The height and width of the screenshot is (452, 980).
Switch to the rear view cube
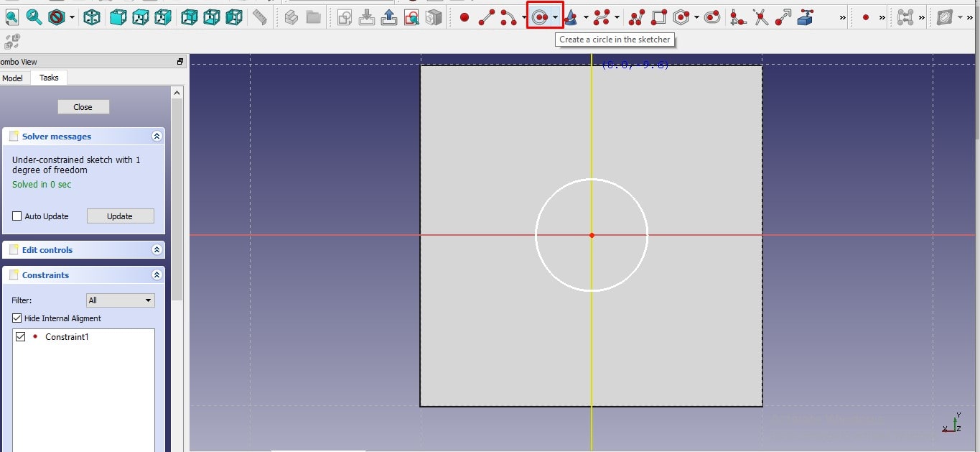point(190,17)
